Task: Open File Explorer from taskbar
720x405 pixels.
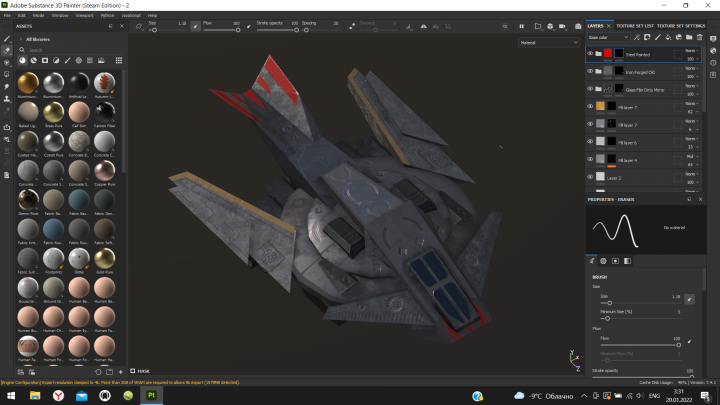Action: point(35,396)
